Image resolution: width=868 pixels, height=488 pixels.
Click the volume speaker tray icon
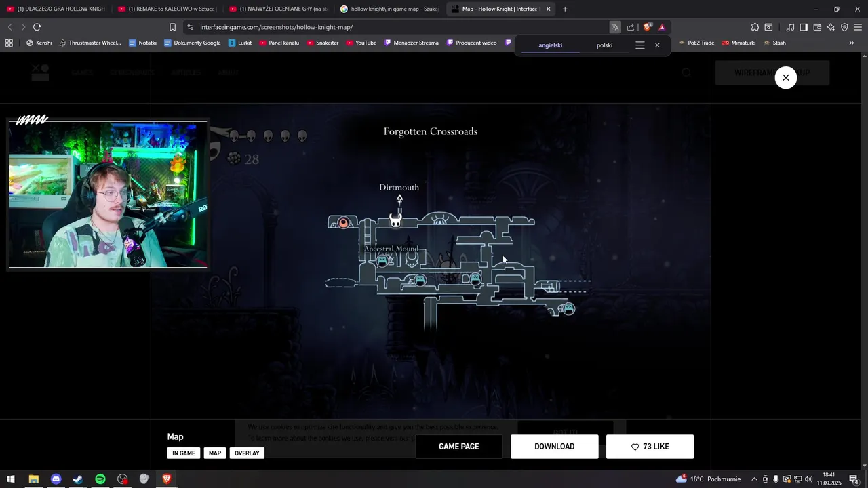[808, 479]
